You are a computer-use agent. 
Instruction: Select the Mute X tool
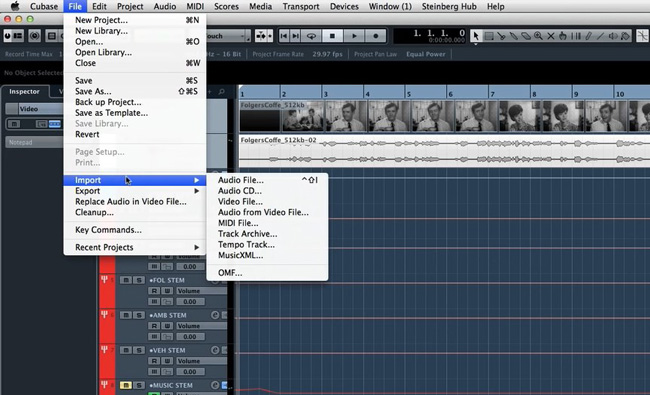pyautogui.click(x=551, y=36)
